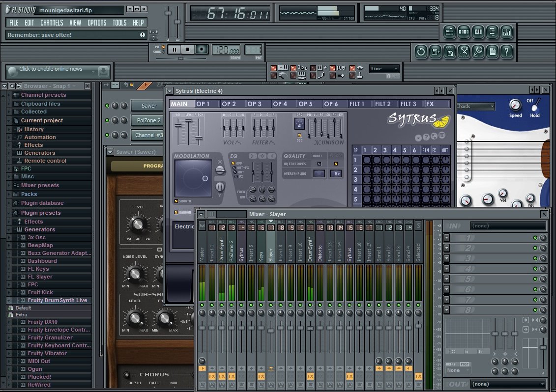The width and height of the screenshot is (556, 392).
Task: Open effect slot 1 dropdown arrow
Action: (x=447, y=238)
